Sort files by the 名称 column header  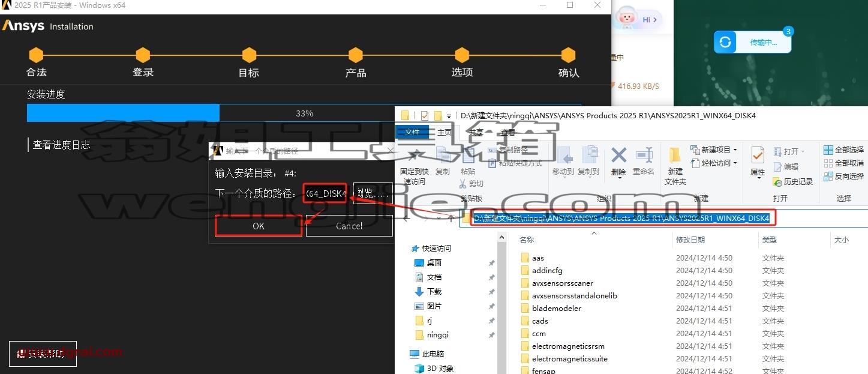coord(527,240)
